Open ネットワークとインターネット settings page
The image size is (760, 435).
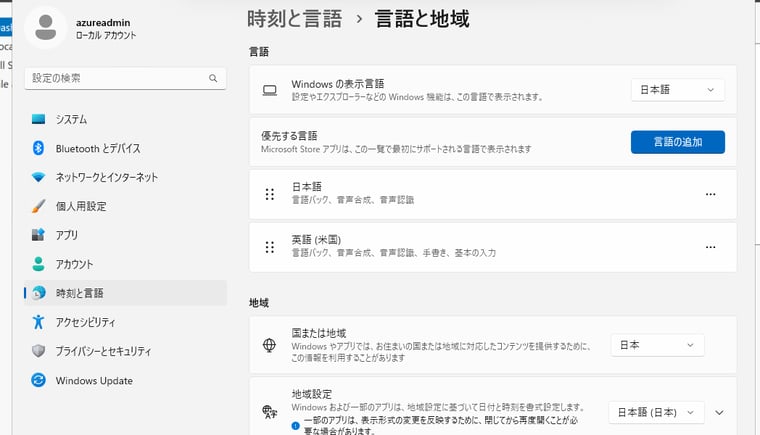tap(126, 177)
